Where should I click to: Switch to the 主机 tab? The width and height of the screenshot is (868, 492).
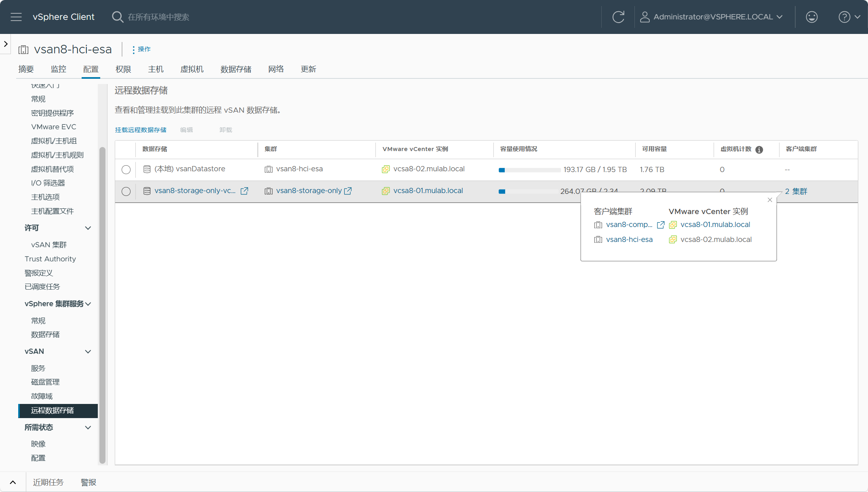(x=156, y=69)
